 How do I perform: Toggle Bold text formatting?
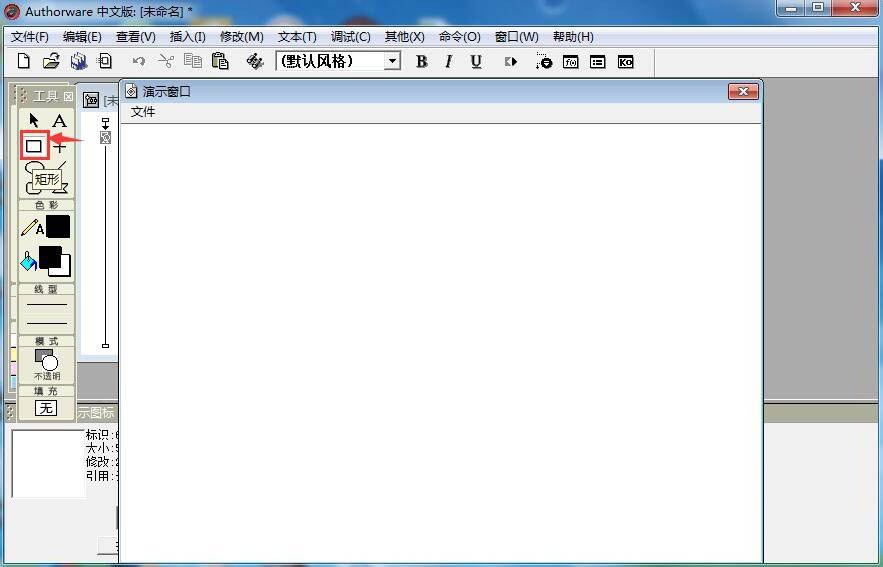click(x=421, y=62)
